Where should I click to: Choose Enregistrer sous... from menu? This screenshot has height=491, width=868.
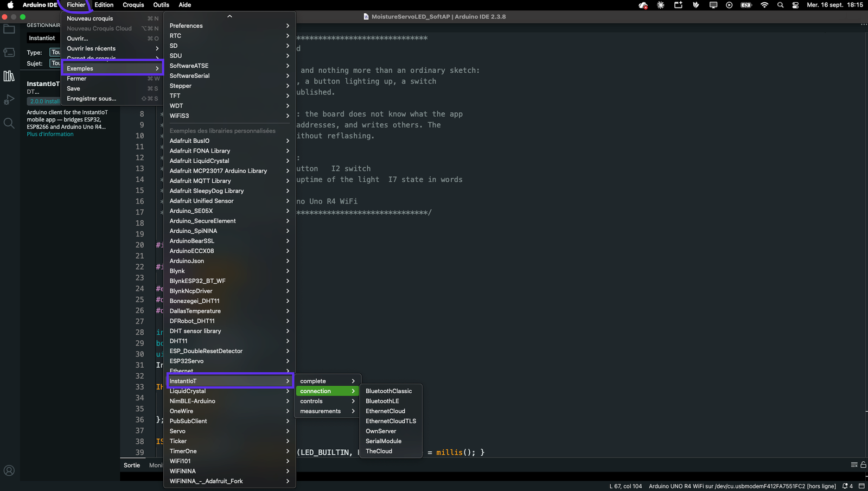[112, 99]
